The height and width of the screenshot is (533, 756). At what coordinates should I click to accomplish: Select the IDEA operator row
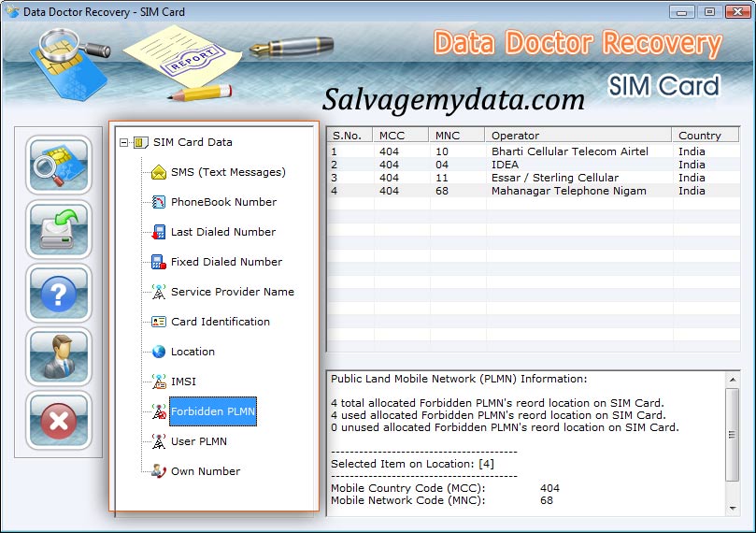click(534, 165)
